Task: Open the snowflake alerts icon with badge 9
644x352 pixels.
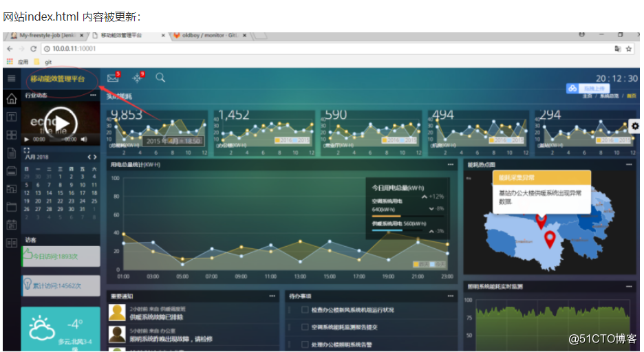Action: 138,78
